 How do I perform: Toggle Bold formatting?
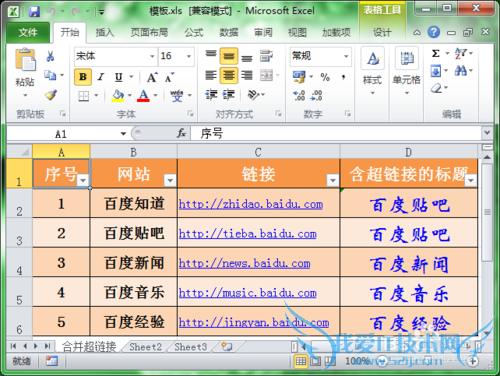coord(83,77)
